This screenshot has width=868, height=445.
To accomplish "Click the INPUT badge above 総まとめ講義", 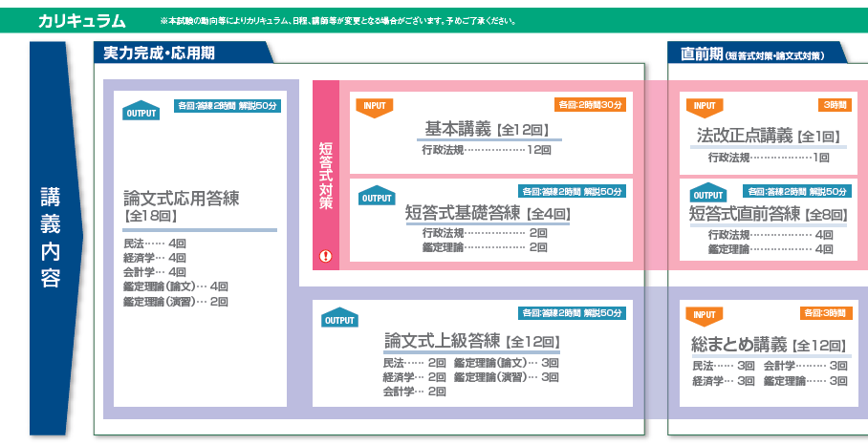I will 704,315.
